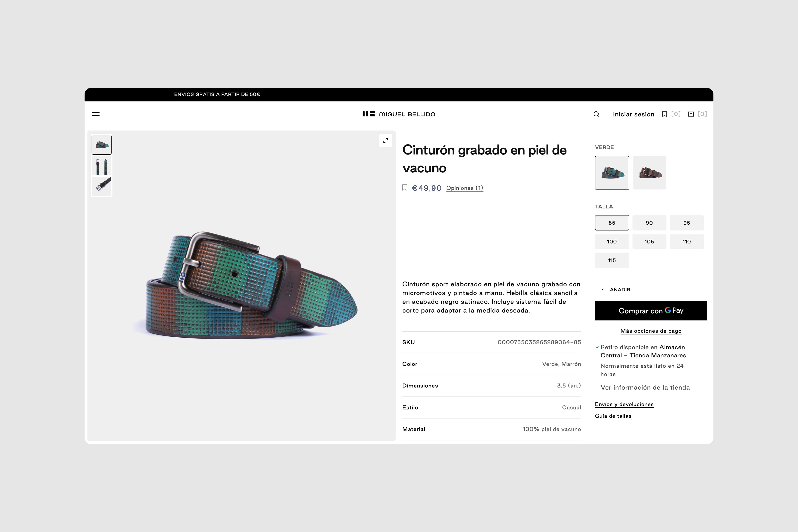
Task: Click the search magnifier icon
Action: [x=597, y=114]
